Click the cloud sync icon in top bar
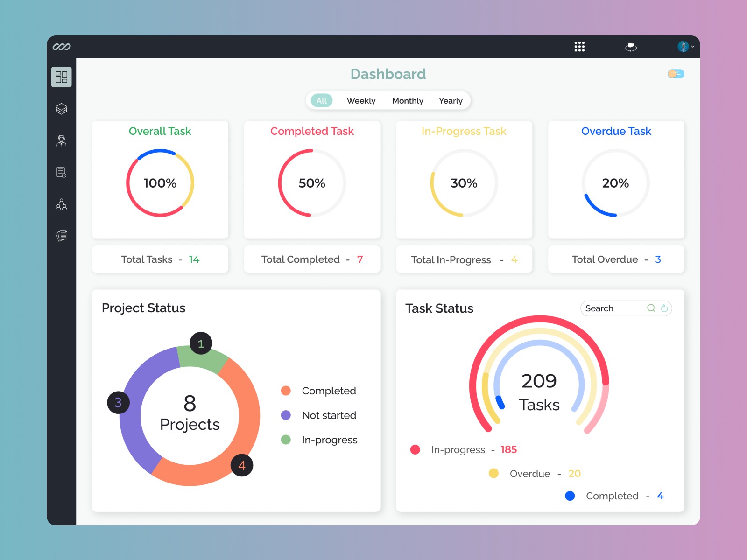Image resolution: width=747 pixels, height=560 pixels. click(x=631, y=46)
